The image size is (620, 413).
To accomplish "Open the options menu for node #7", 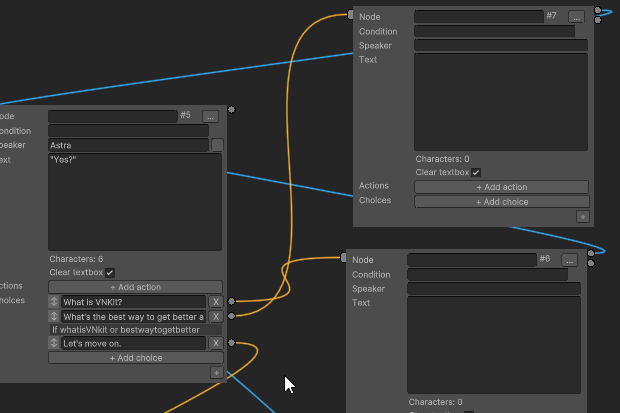I will pos(576,16).
